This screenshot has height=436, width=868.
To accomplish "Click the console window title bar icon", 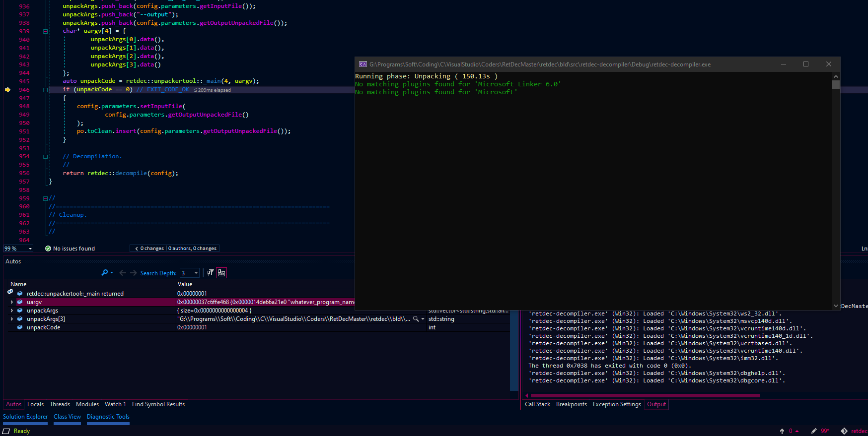I will pos(363,64).
